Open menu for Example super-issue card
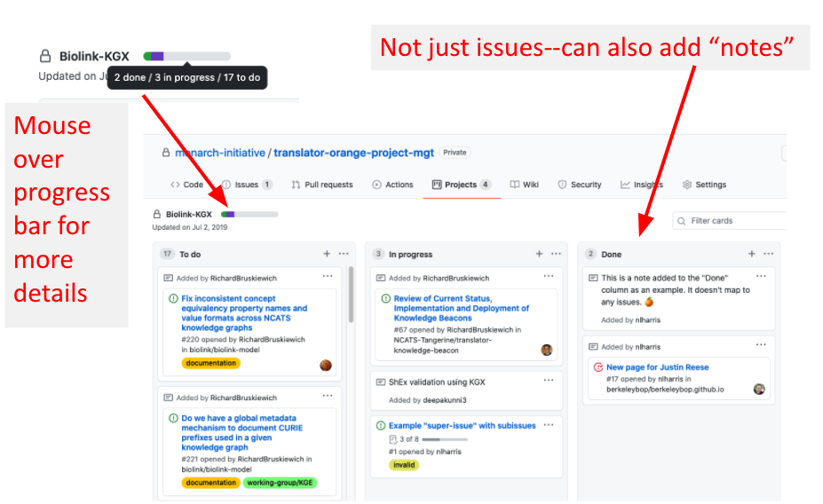823x504 pixels. 549,425
